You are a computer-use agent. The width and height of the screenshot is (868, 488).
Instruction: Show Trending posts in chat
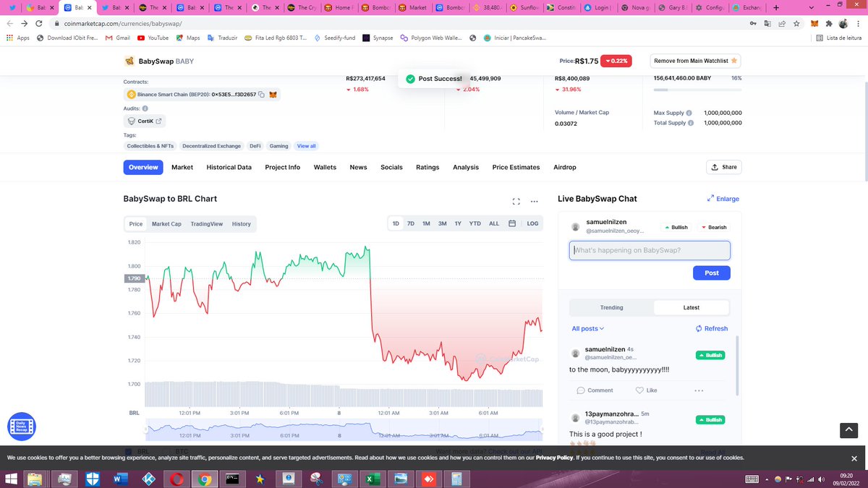pyautogui.click(x=611, y=307)
